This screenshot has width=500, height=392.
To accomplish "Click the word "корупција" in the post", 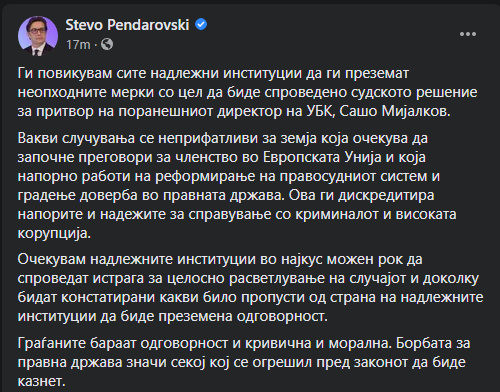I will (x=52, y=233).
